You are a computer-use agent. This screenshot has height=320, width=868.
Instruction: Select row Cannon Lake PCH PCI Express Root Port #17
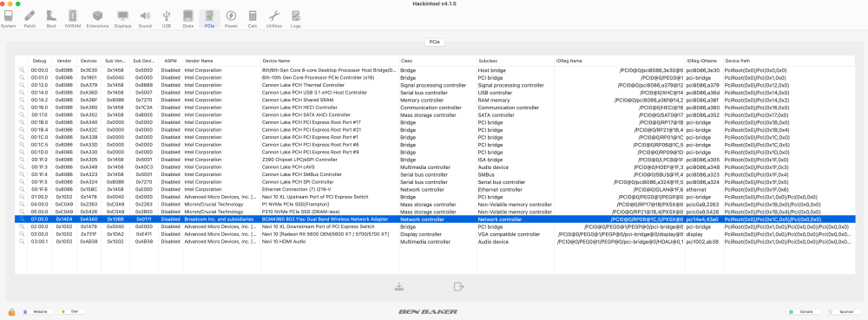436,122
